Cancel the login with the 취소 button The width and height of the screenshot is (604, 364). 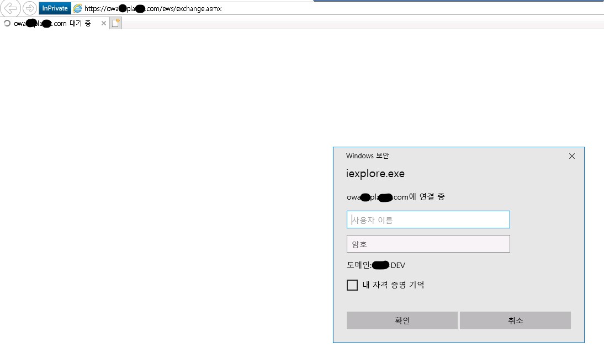click(515, 320)
